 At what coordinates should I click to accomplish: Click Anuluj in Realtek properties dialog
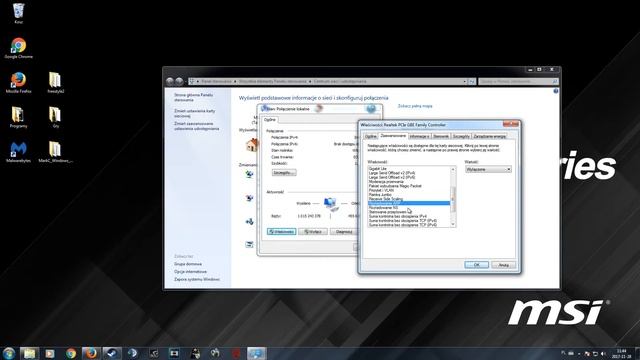coord(503,265)
